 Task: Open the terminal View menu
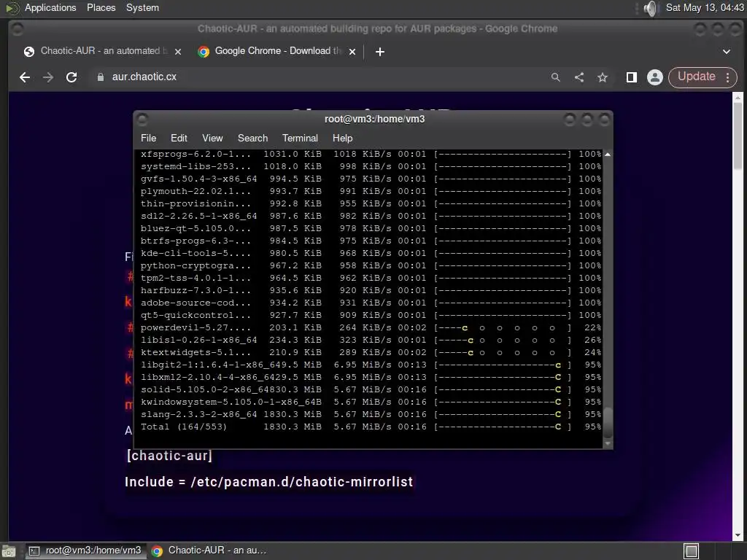pyautogui.click(x=212, y=138)
